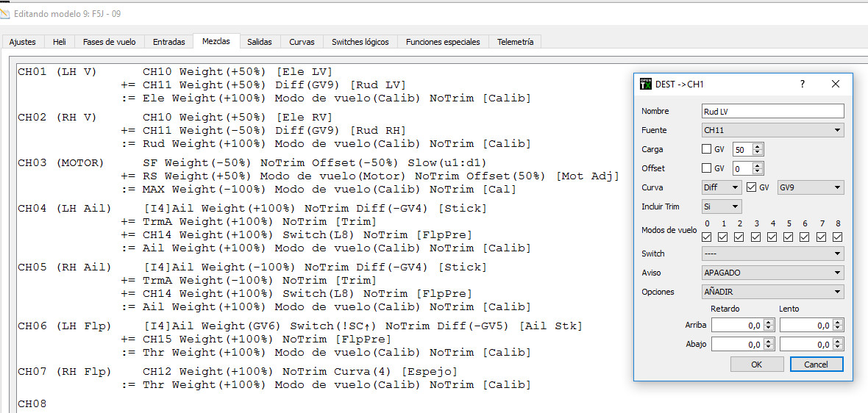Uncheck the GV checkbox next to Curva
The image size is (868, 413).
coord(751,187)
